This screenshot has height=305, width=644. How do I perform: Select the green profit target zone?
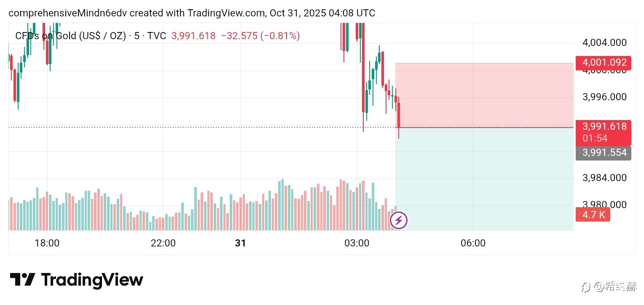(485, 179)
